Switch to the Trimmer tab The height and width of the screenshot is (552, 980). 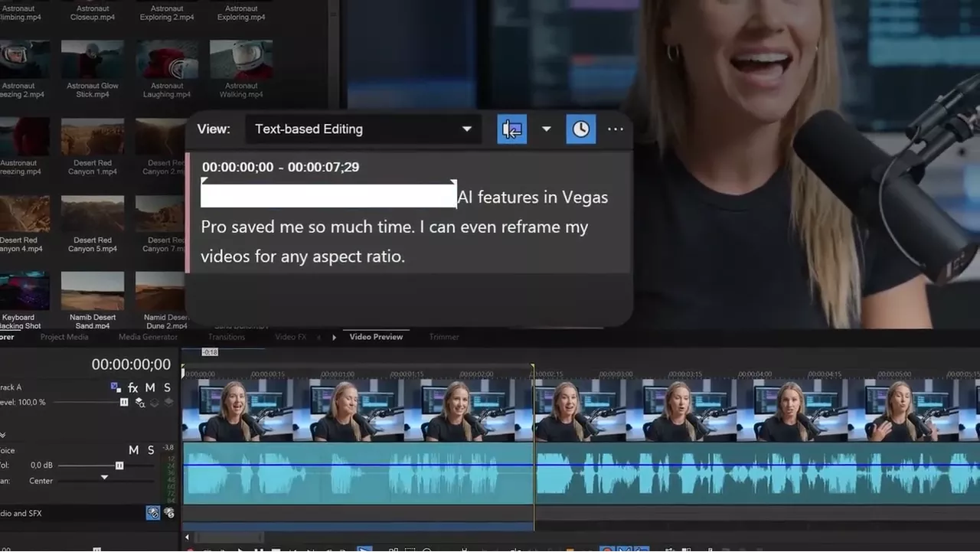444,337
